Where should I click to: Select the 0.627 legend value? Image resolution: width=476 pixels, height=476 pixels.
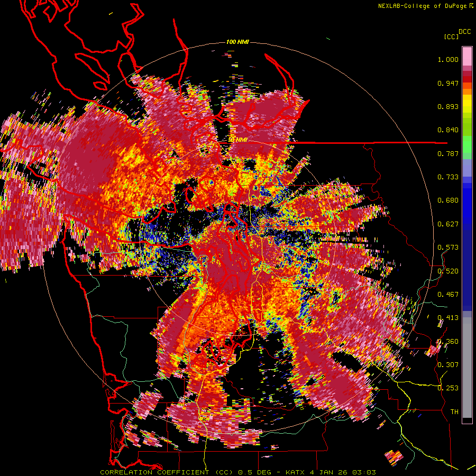[x=448, y=224]
